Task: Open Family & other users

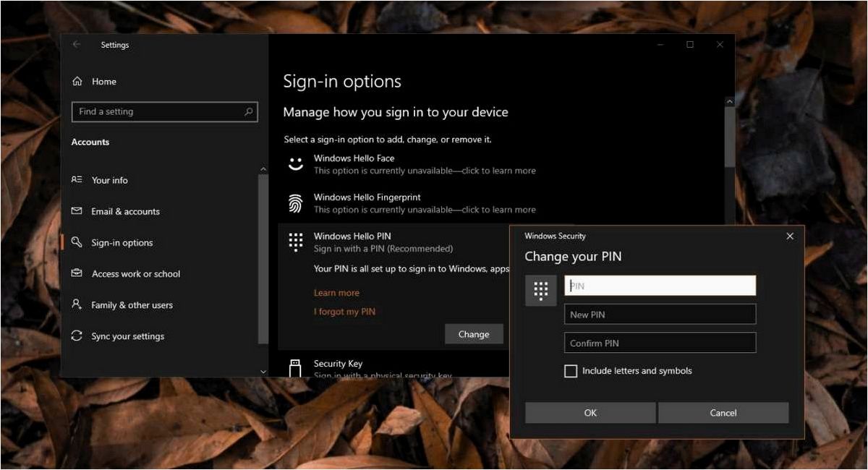Action: click(132, 305)
